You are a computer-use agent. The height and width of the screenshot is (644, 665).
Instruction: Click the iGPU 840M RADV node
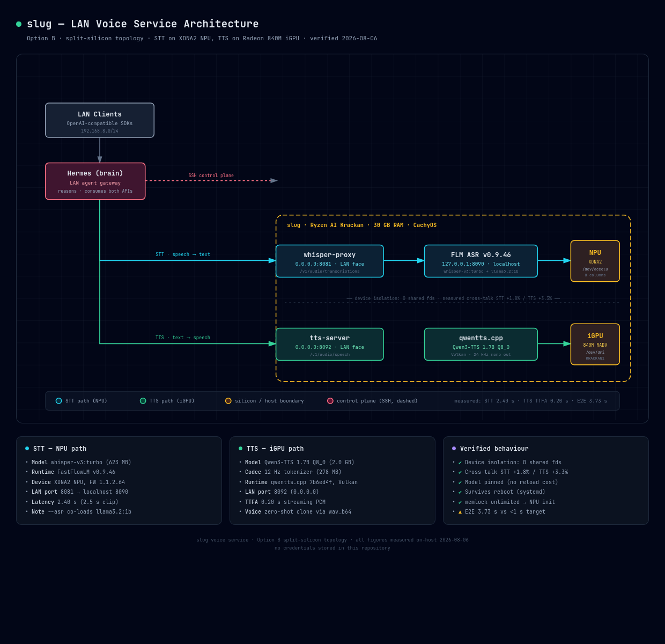point(595,345)
